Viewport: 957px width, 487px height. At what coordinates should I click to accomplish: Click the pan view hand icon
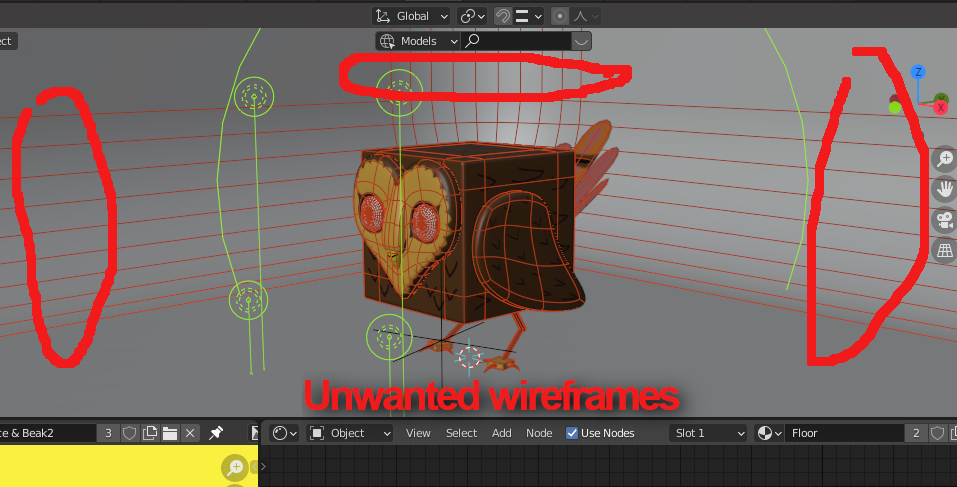(944, 189)
